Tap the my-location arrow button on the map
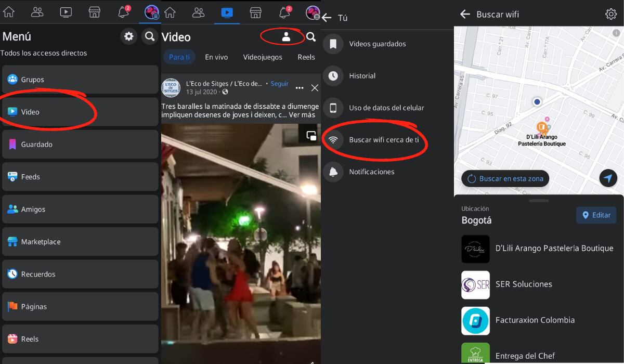The height and width of the screenshot is (364, 624). (x=608, y=178)
